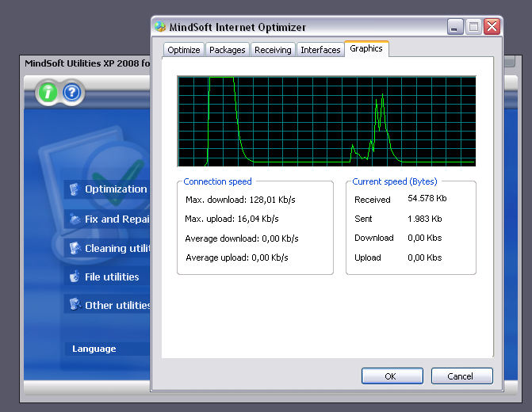The width and height of the screenshot is (532, 412).
Task: Click the 'MindSoft Internet Optimizer' title text
Action: pyautogui.click(x=238, y=27)
